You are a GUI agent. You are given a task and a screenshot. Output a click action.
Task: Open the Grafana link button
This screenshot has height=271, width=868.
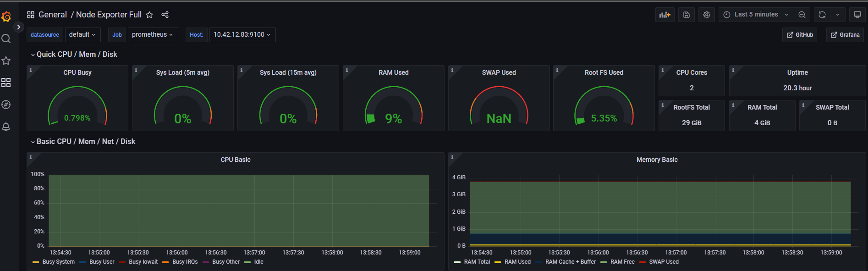845,35
